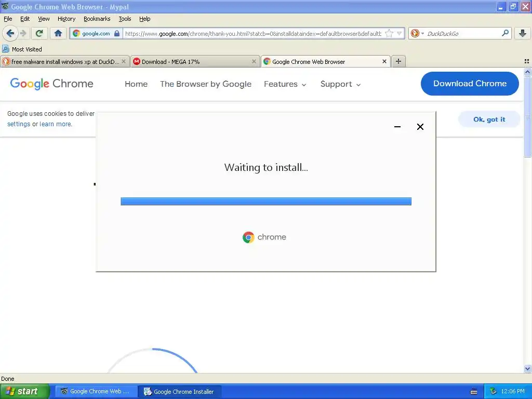This screenshot has width=532, height=399.
Task: Click the Waiting to install... text
Action: pos(266,167)
